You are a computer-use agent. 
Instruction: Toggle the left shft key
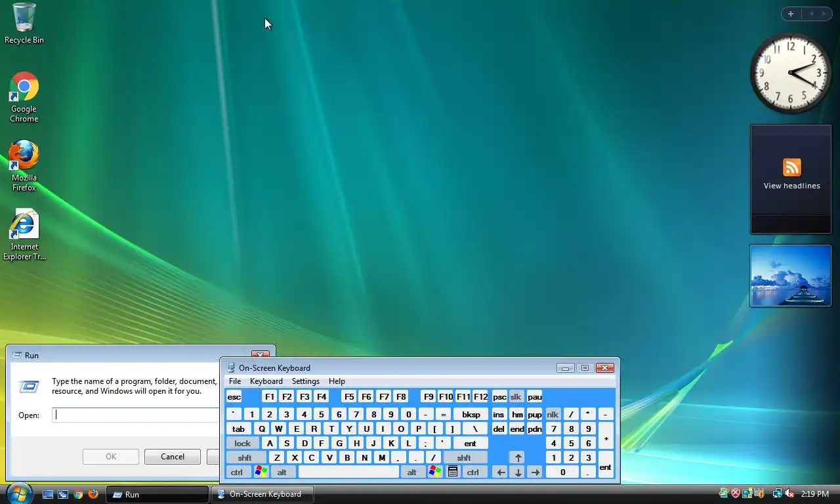245,457
